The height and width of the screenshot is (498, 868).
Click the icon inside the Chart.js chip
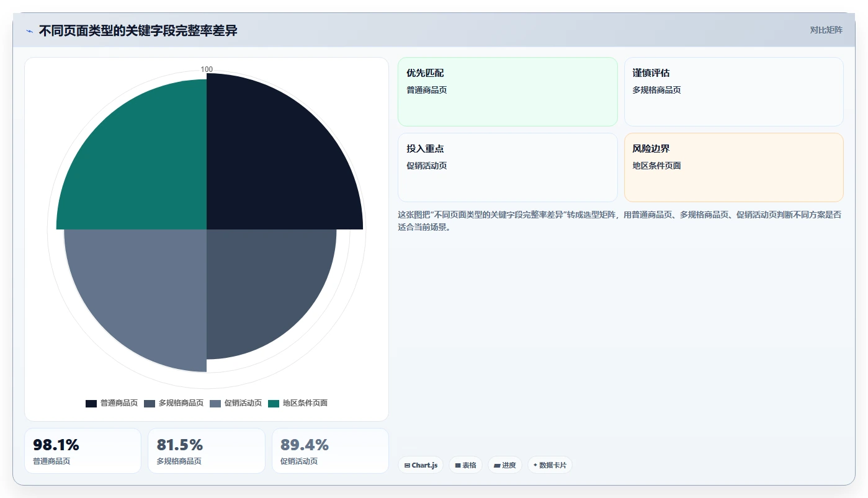407,465
